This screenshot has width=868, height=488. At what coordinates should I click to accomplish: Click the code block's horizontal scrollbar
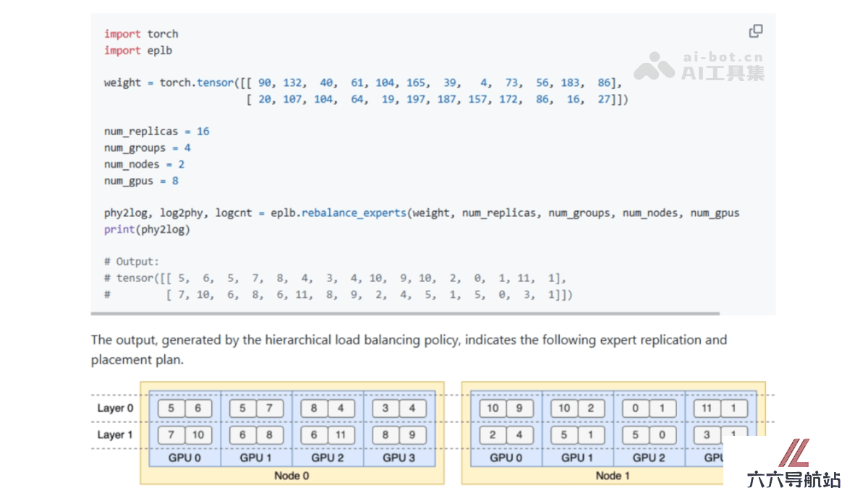coord(405,313)
